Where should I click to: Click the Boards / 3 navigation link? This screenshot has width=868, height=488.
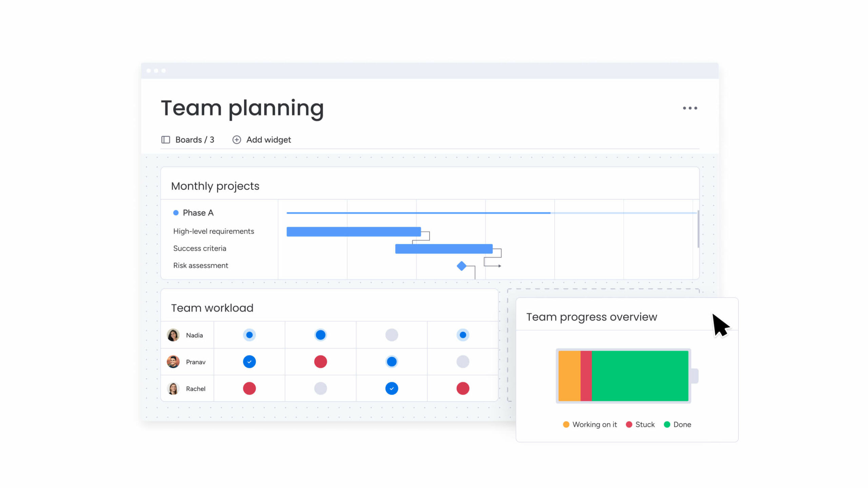coord(188,139)
